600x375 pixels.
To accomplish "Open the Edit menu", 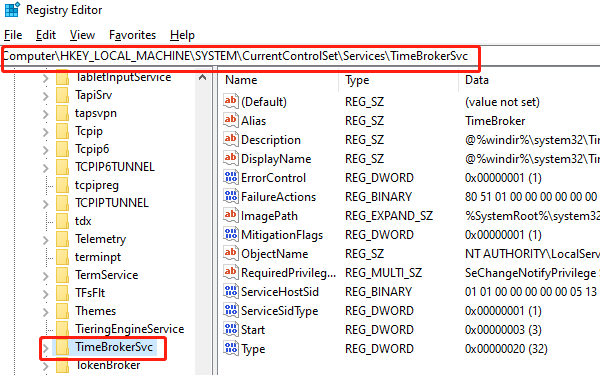I will click(x=46, y=35).
